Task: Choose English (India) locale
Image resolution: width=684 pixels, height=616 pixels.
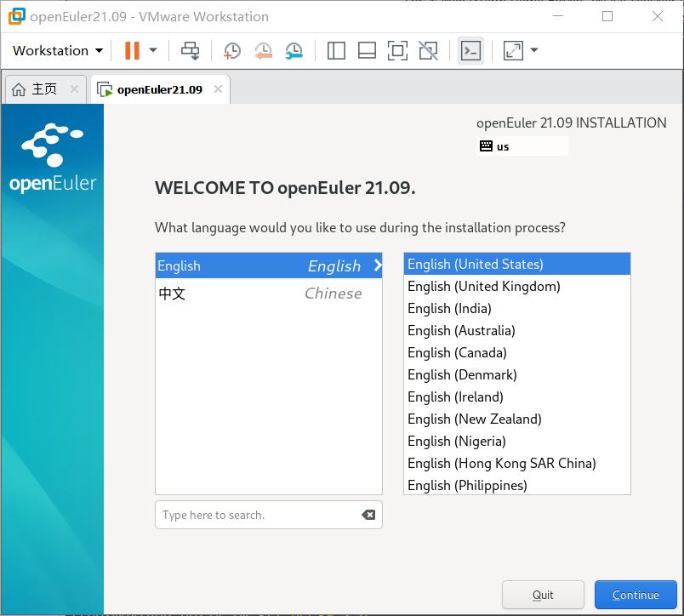Action: [x=517, y=309]
